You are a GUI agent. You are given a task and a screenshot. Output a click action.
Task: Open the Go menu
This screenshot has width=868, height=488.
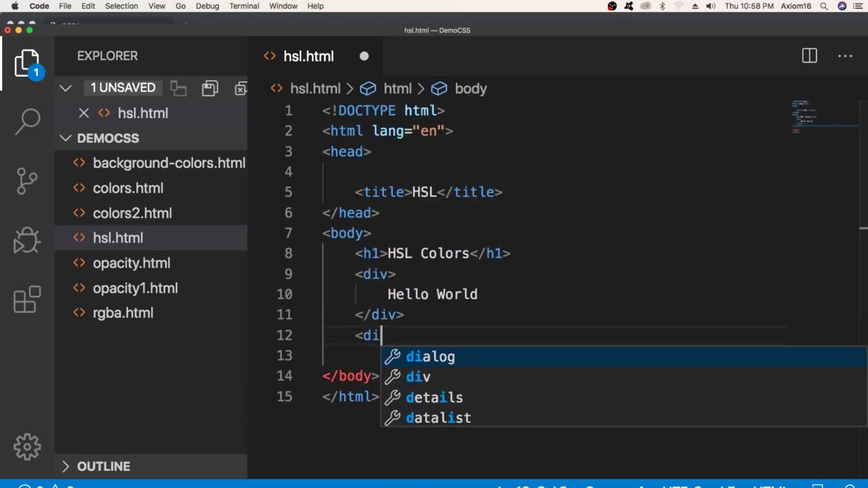(x=180, y=6)
